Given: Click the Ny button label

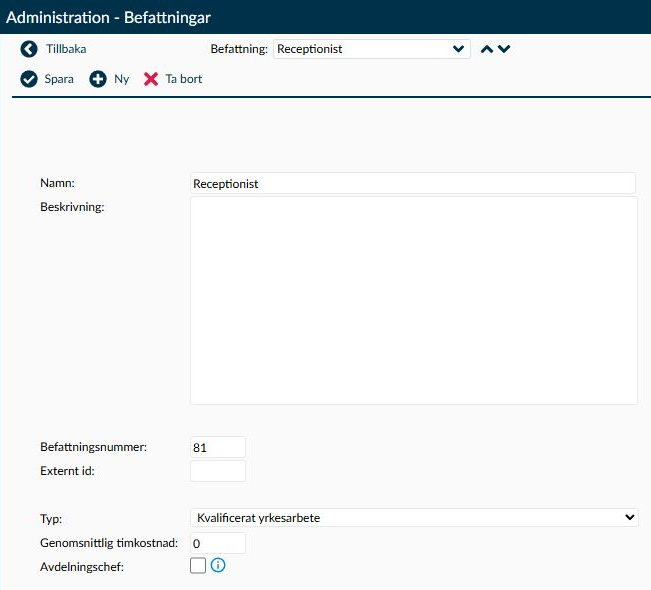Looking at the screenshot, I should [x=122, y=79].
